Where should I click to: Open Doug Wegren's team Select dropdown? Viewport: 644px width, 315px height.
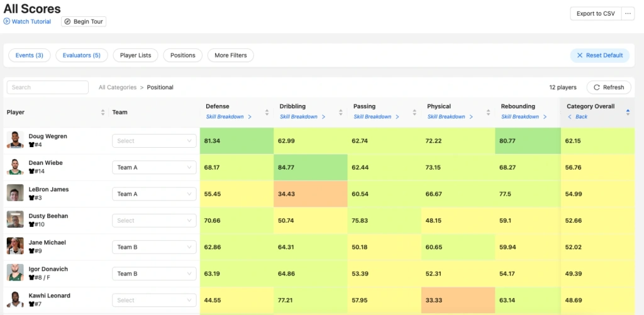(153, 141)
